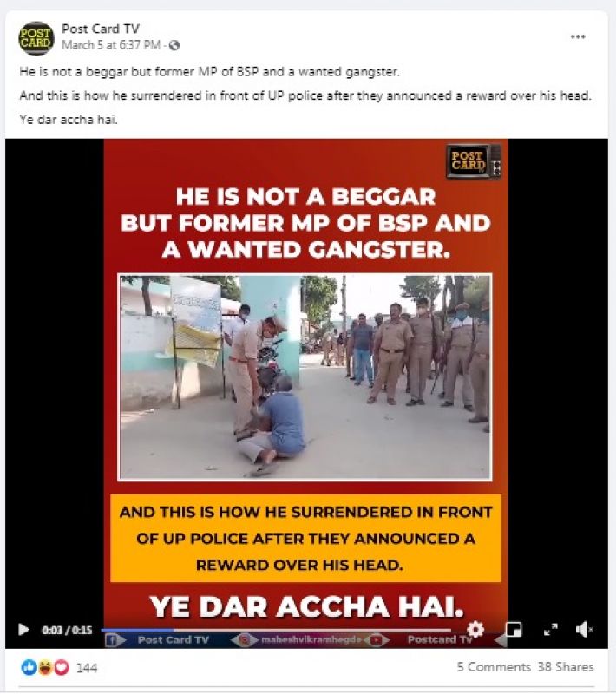
Task: Open video settings gear icon
Action: click(x=475, y=629)
